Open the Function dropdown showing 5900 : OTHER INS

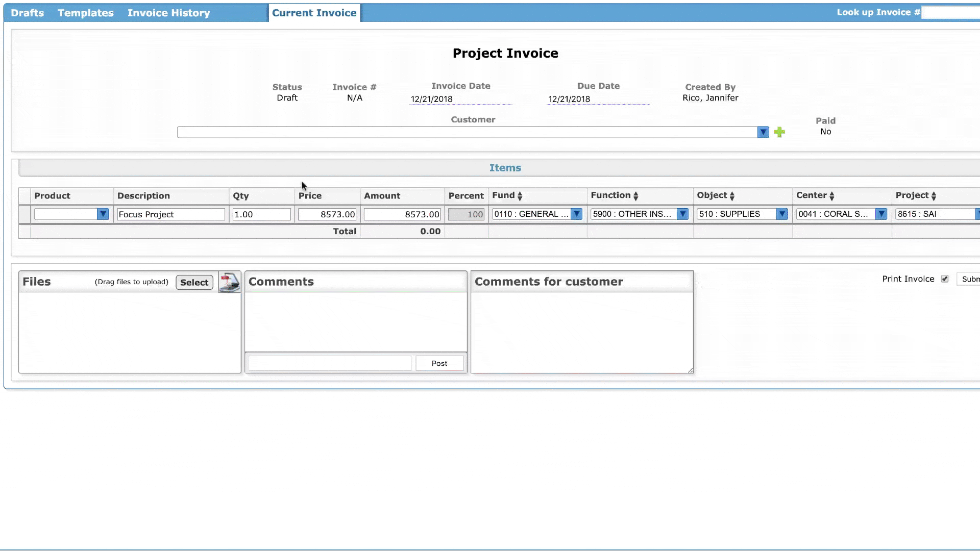[x=682, y=214]
